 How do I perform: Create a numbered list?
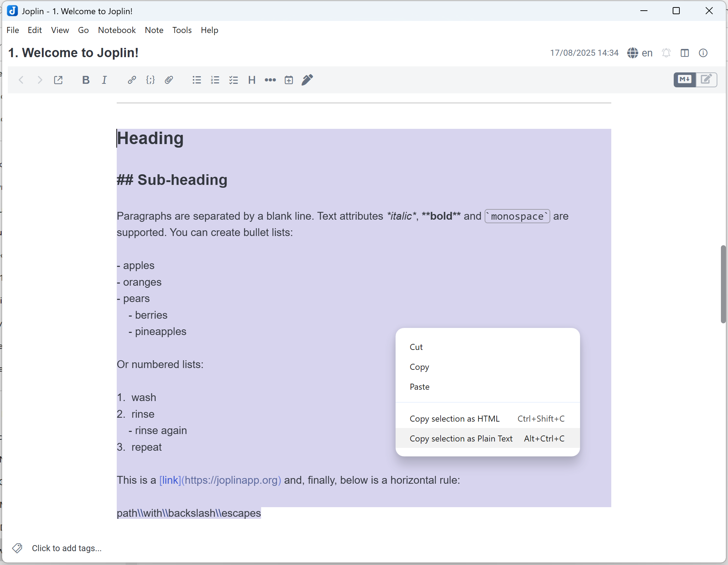point(215,80)
